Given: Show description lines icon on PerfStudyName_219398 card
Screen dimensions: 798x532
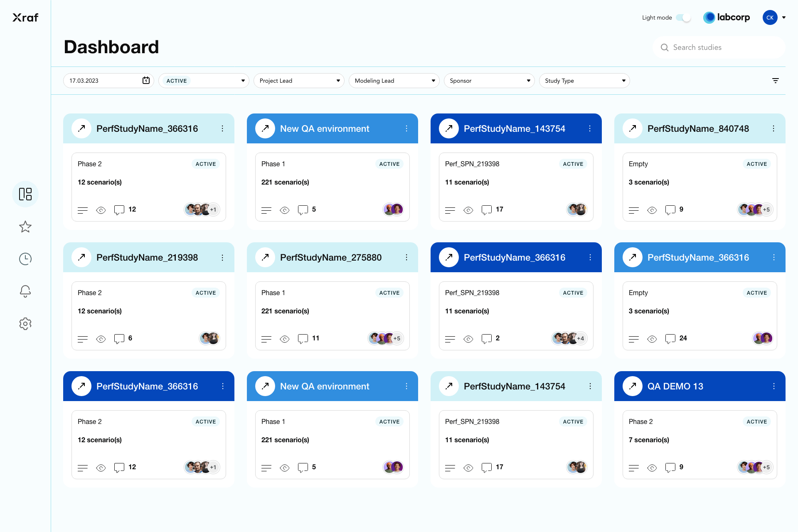Looking at the screenshot, I should pyautogui.click(x=83, y=339).
